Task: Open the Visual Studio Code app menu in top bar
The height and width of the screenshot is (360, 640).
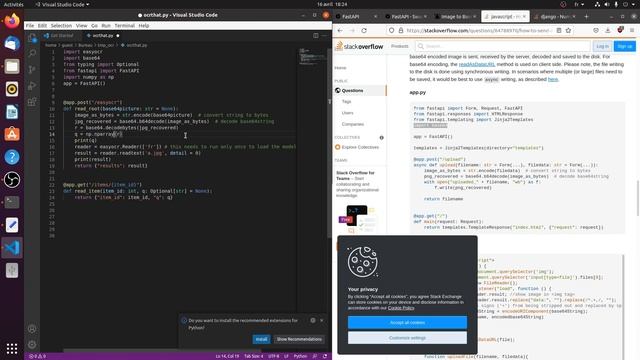Action: [62, 4]
